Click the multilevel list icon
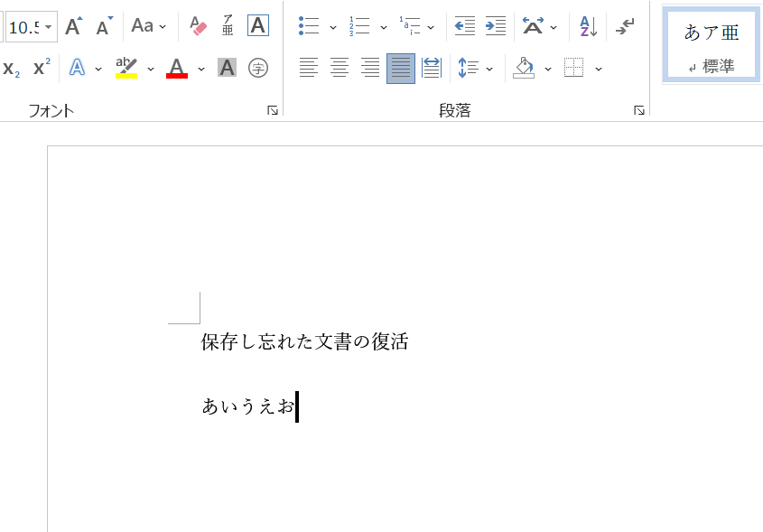Screen dimensions: 763x532 [x=410, y=26]
